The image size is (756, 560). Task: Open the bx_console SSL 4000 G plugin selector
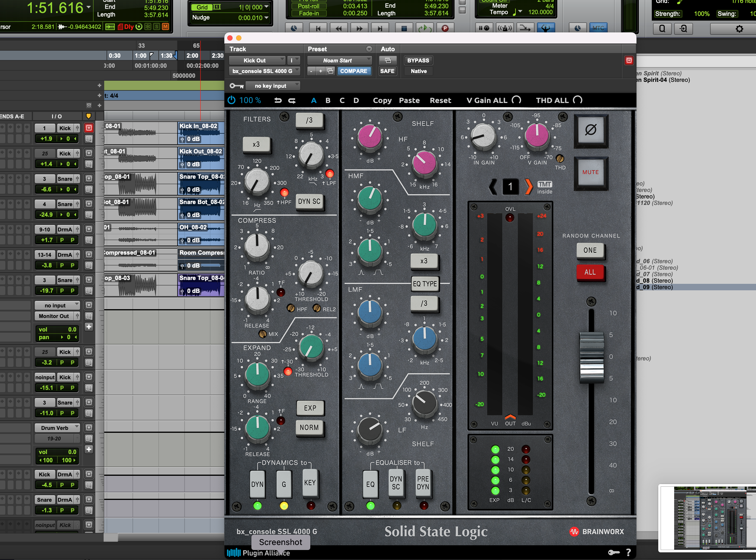(265, 71)
